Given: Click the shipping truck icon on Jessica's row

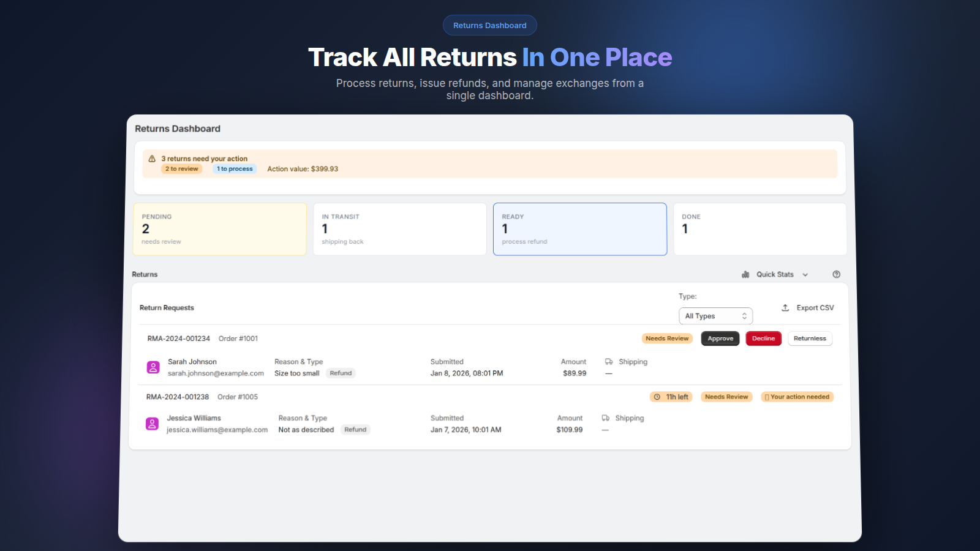Looking at the screenshot, I should [x=605, y=418].
